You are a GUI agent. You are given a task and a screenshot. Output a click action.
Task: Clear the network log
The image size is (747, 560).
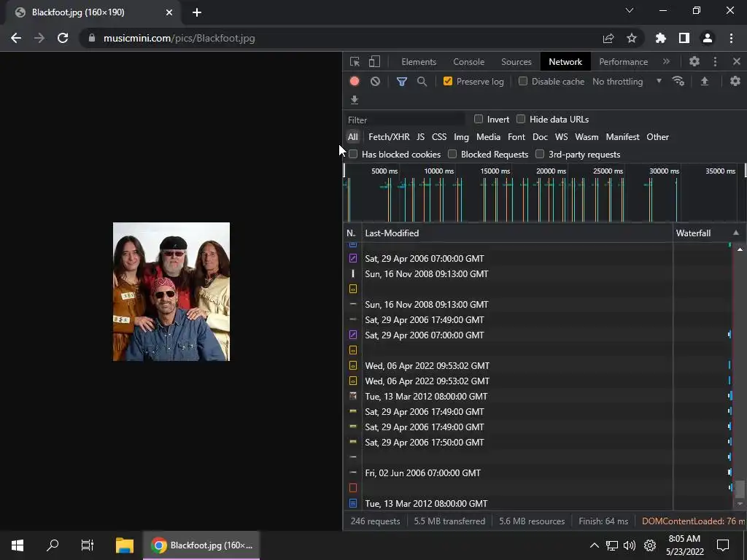click(375, 82)
